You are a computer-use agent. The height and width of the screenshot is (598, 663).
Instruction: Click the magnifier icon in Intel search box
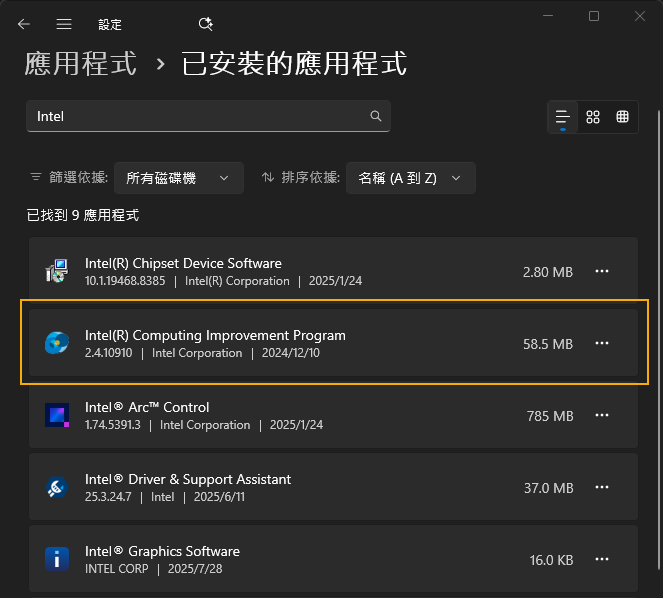[376, 116]
